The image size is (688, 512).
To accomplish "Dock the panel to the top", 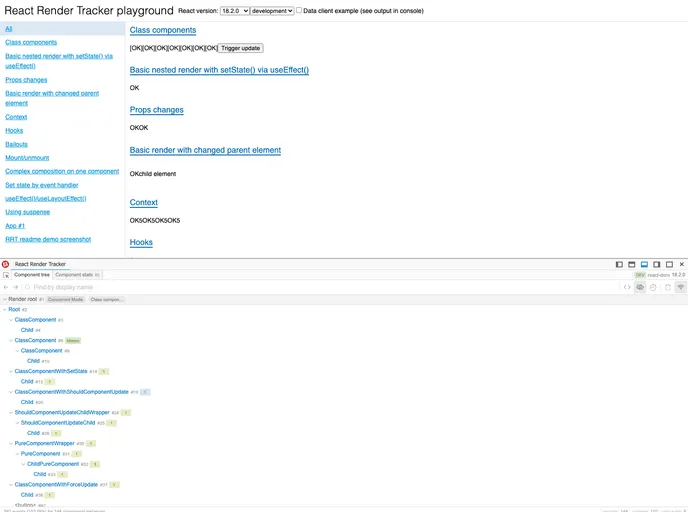I will tap(632, 264).
